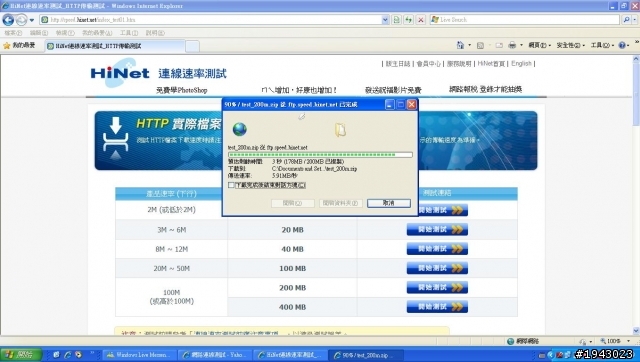Stop loading with the red X icon
This screenshot has height=362, width=640.
421,20
